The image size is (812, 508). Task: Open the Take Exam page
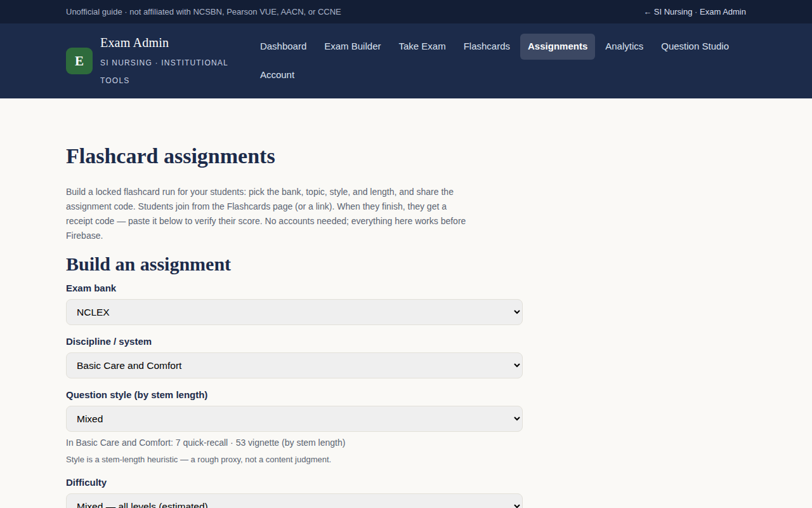tap(422, 46)
